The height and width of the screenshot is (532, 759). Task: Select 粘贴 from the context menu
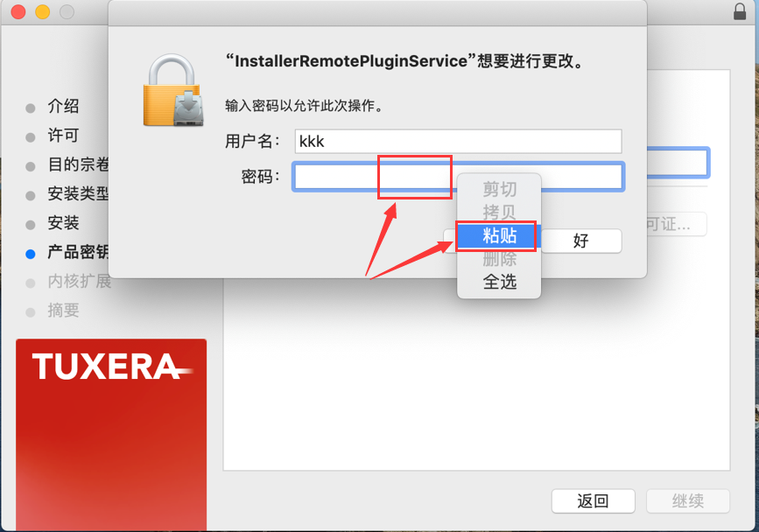499,235
